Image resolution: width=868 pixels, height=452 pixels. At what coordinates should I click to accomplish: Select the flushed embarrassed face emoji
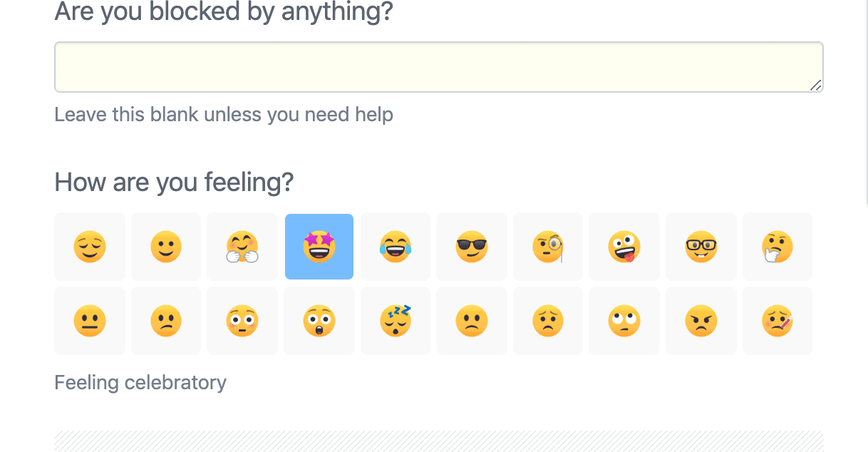242,320
